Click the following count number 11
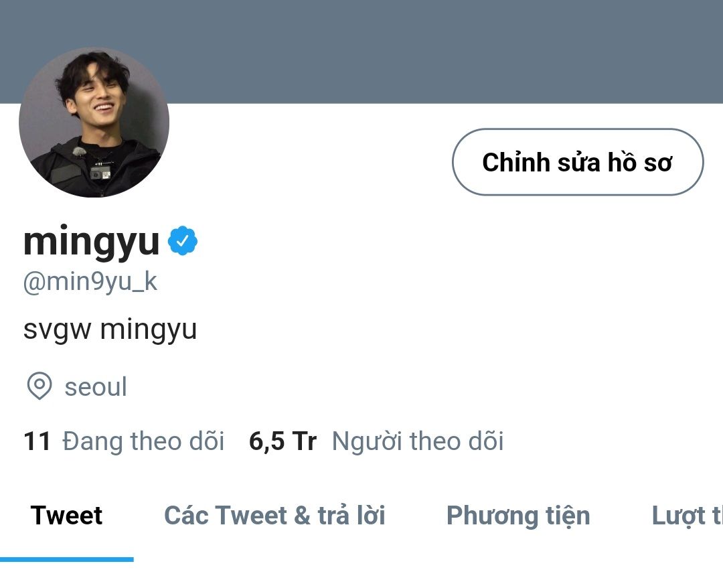This screenshot has width=723, height=588. [37, 441]
